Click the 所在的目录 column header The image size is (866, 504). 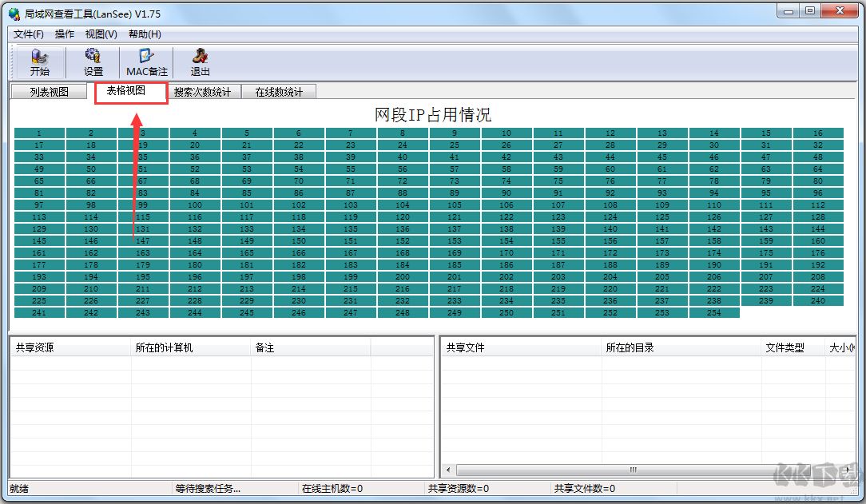681,348
